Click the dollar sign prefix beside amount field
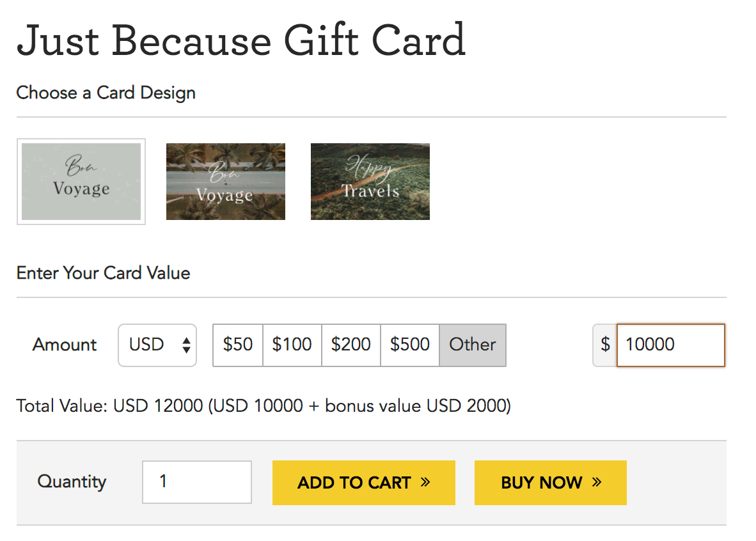The width and height of the screenshot is (756, 541). [x=605, y=345]
